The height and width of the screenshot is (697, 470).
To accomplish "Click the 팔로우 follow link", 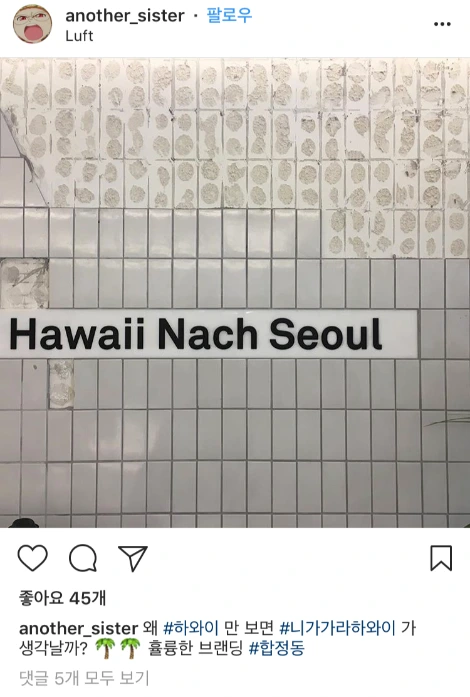I will click(229, 16).
